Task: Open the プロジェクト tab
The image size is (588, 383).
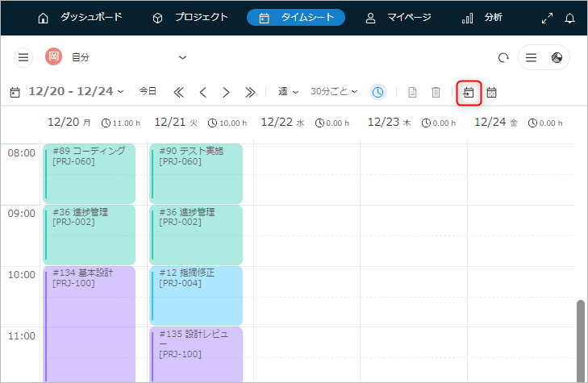Action: tap(190, 17)
